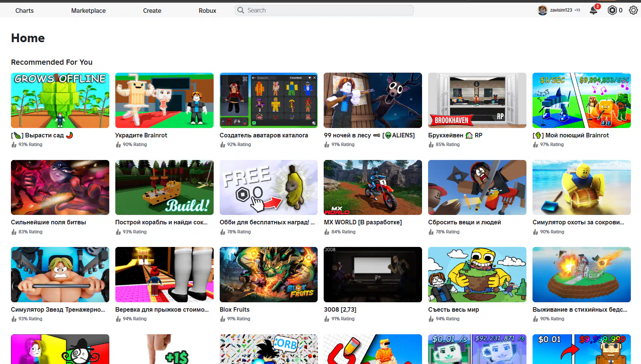
Task: Select the Украдите Brainrot thumbnail
Action: pyautogui.click(x=164, y=100)
